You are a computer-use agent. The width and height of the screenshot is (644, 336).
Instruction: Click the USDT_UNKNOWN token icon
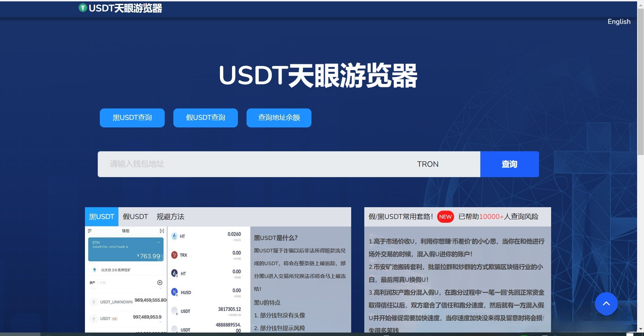pos(94,302)
